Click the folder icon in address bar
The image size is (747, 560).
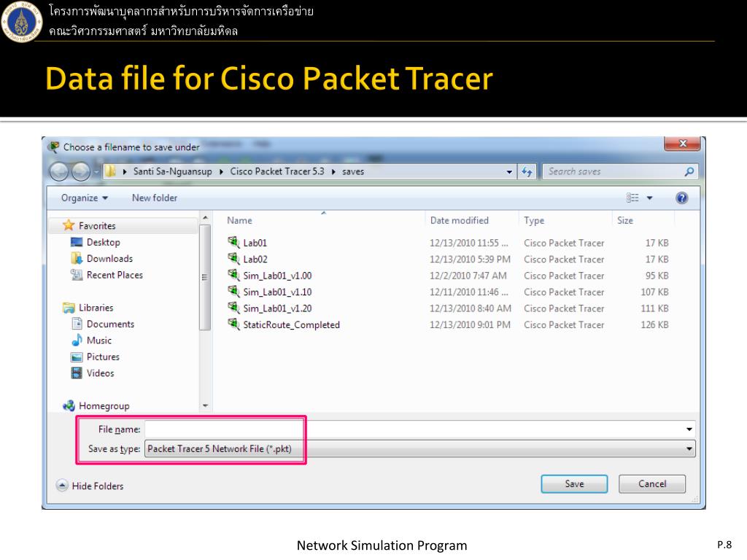click(x=110, y=171)
